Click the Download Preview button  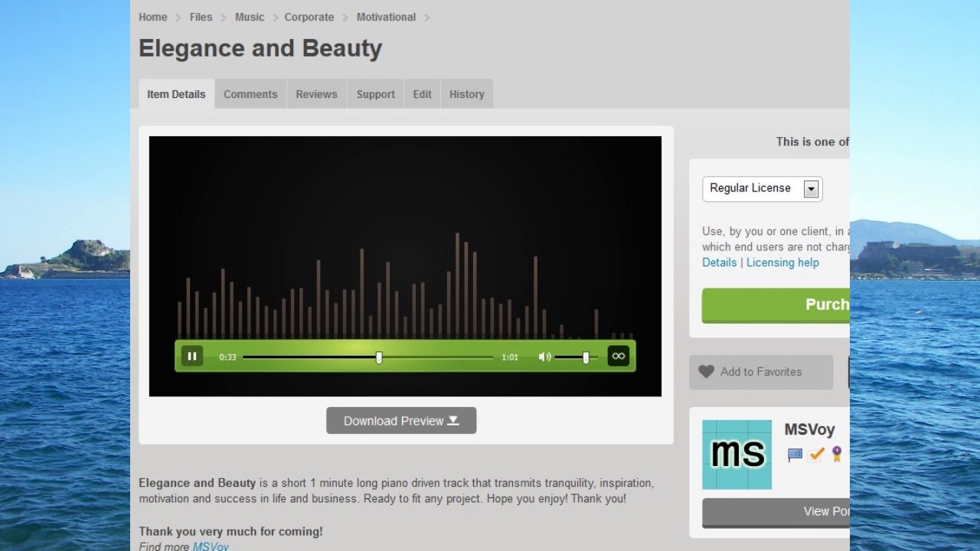click(x=401, y=421)
